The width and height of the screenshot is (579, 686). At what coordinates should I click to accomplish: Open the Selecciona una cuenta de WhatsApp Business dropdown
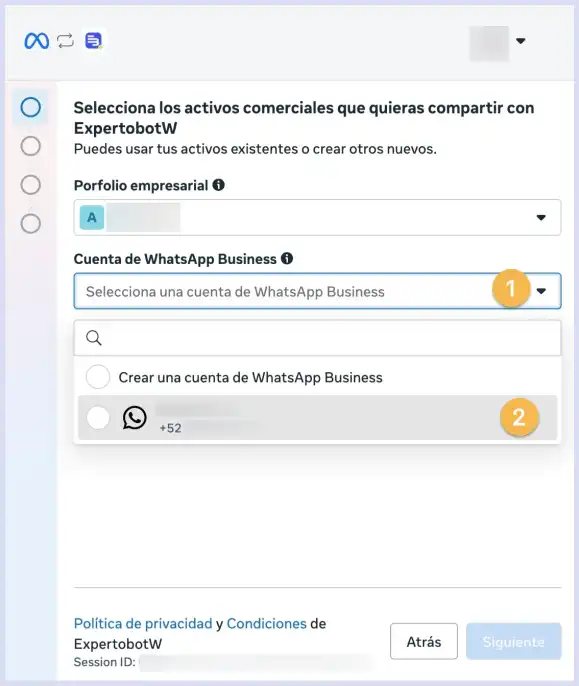pyautogui.click(x=317, y=291)
